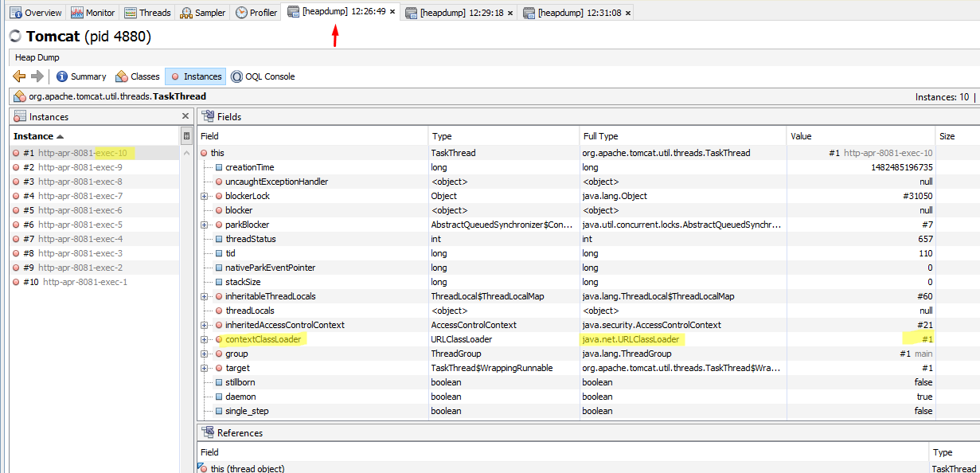
Task: Open the OQL Console
Action: [x=263, y=76]
